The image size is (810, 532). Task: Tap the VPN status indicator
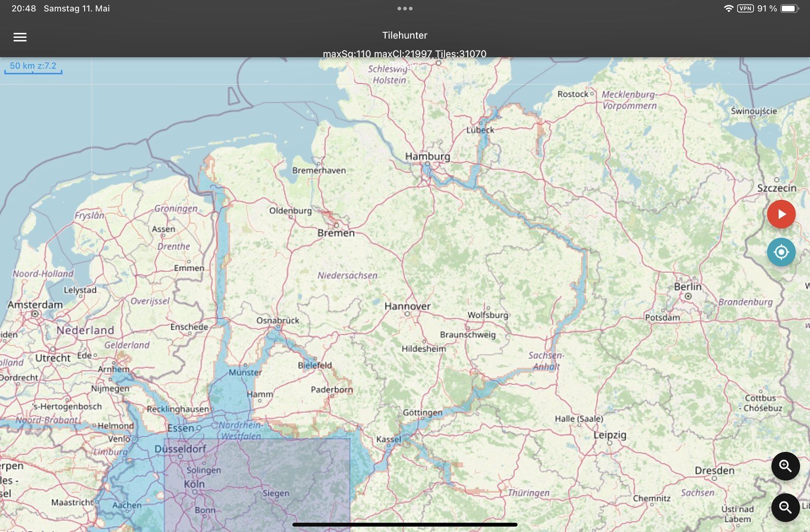(x=745, y=9)
